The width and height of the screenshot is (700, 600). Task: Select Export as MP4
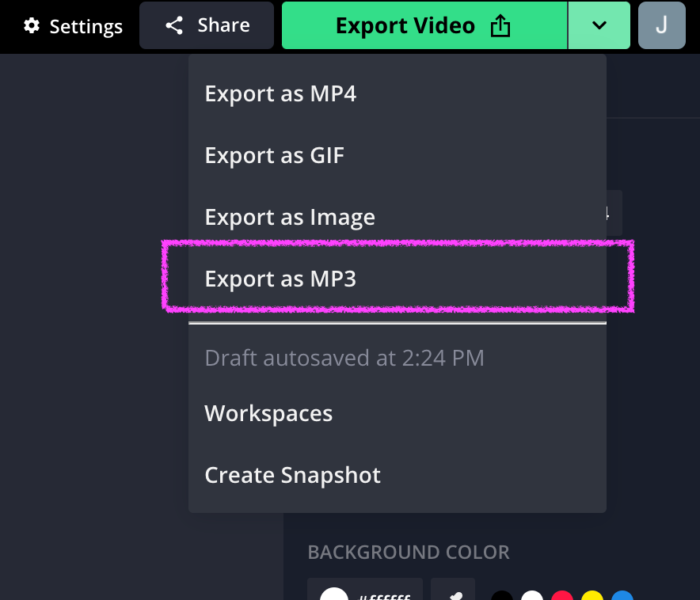(x=280, y=94)
